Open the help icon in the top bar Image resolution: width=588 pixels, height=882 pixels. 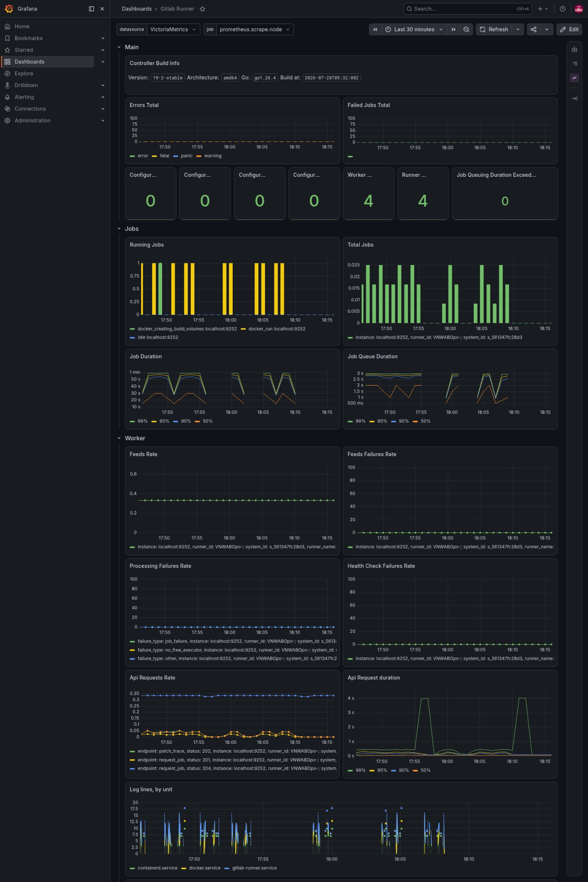563,9
